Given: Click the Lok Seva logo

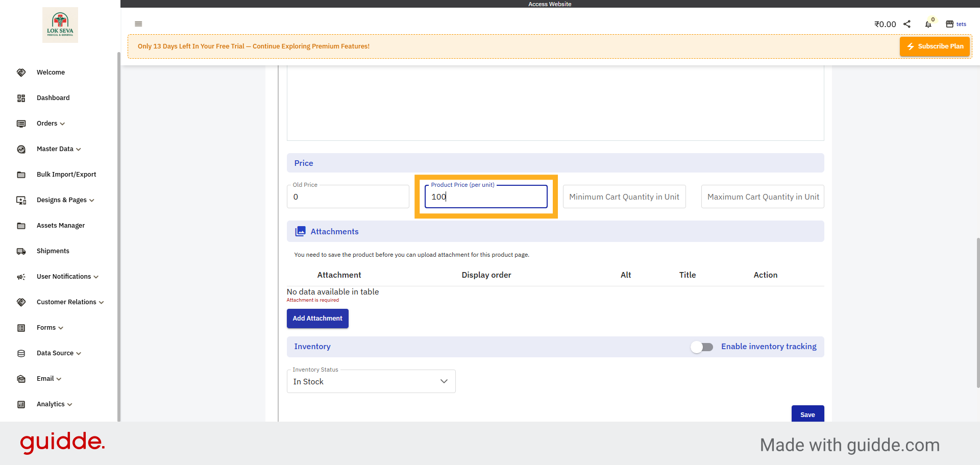Looking at the screenshot, I should coord(60,25).
